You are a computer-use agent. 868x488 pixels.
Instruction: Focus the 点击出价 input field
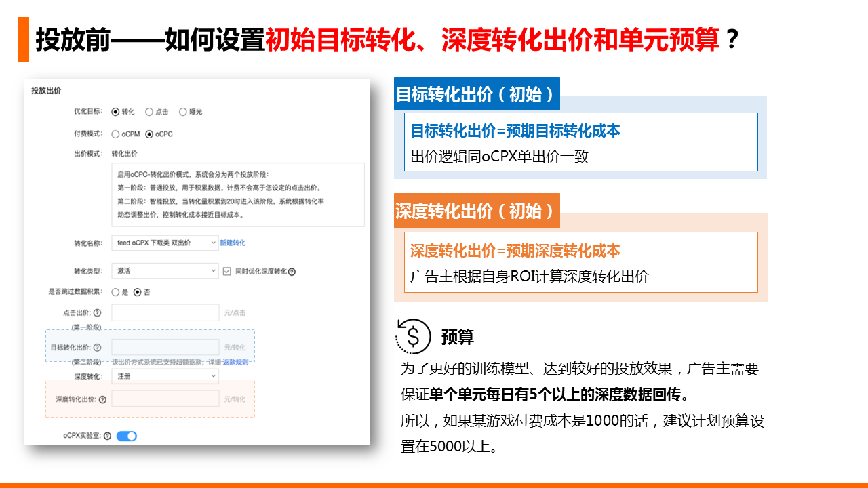(165, 312)
